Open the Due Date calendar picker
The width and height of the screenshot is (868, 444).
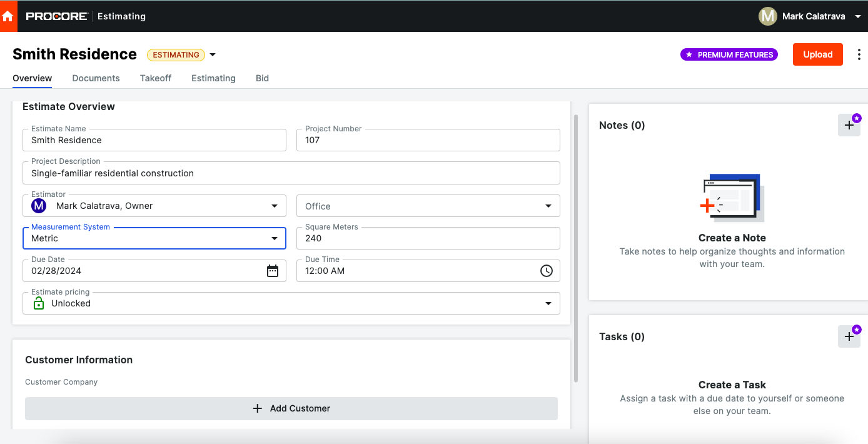(273, 271)
